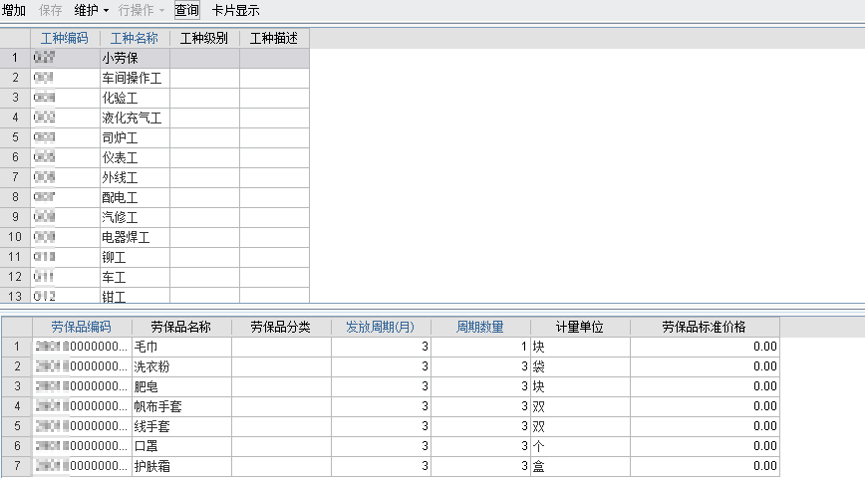Click the 工种级别 column header
The image size is (865, 478).
coord(204,38)
